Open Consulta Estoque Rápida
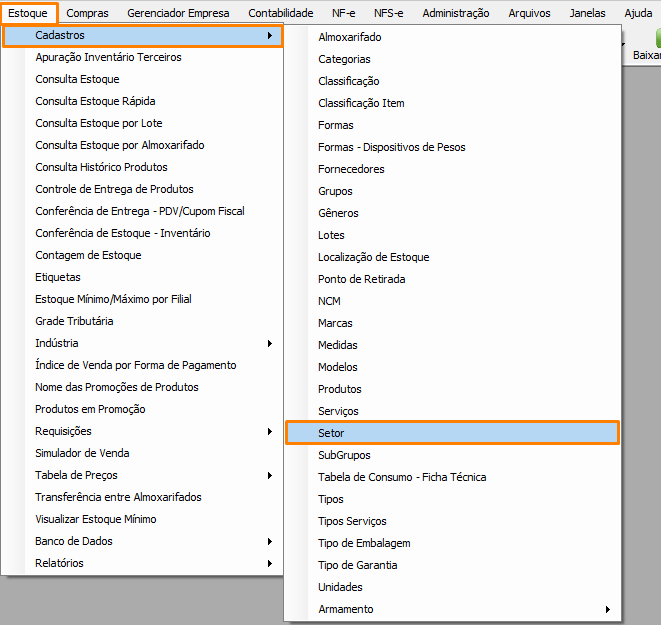 [x=95, y=101]
